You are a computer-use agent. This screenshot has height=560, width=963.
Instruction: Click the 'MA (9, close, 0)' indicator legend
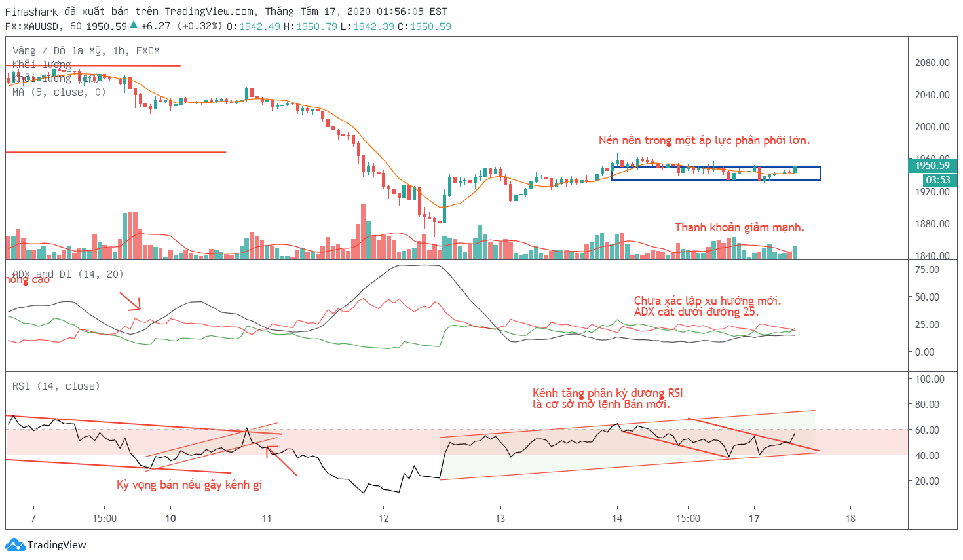tap(59, 92)
